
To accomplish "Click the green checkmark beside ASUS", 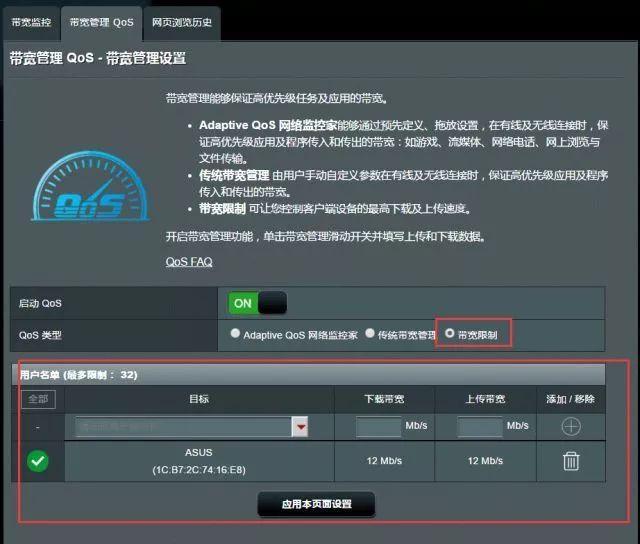I will click(38, 461).
